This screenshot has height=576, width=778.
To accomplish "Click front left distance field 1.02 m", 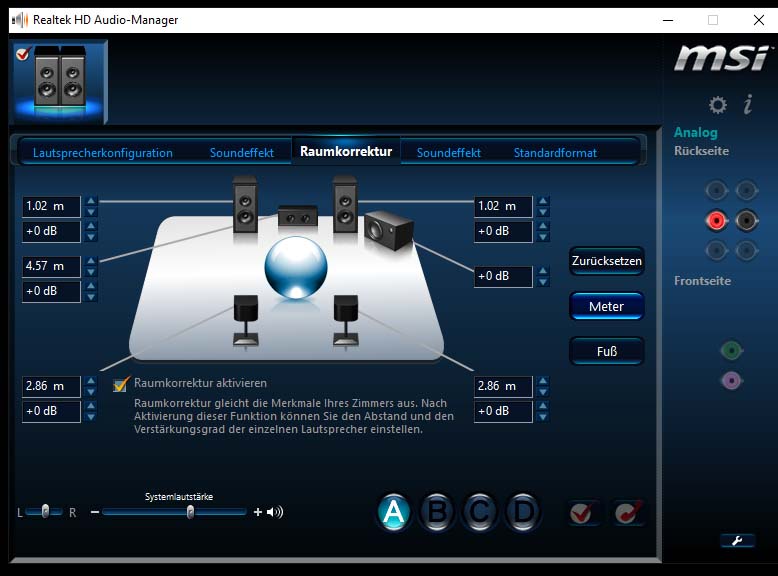I will pyautogui.click(x=51, y=206).
